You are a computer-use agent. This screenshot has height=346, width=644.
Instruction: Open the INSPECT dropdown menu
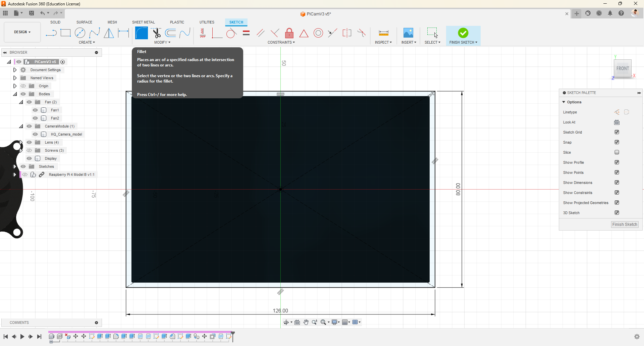[383, 42]
